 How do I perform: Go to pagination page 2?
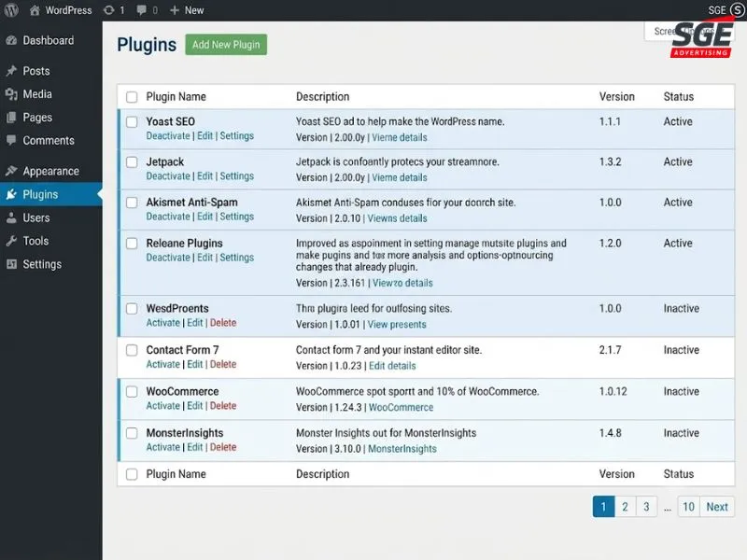[x=625, y=507]
